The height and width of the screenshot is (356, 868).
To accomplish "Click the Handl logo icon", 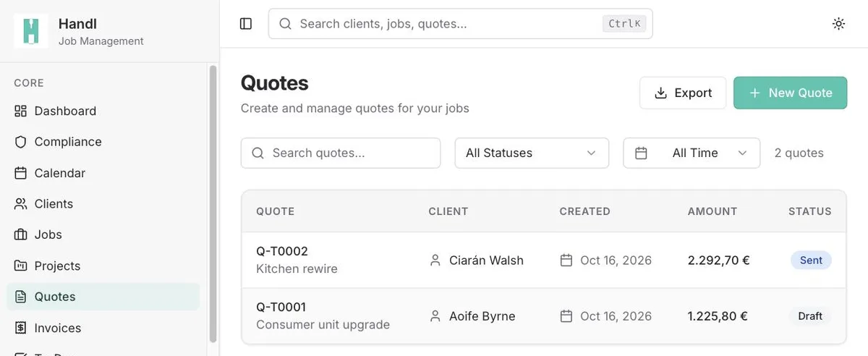I will click(31, 31).
